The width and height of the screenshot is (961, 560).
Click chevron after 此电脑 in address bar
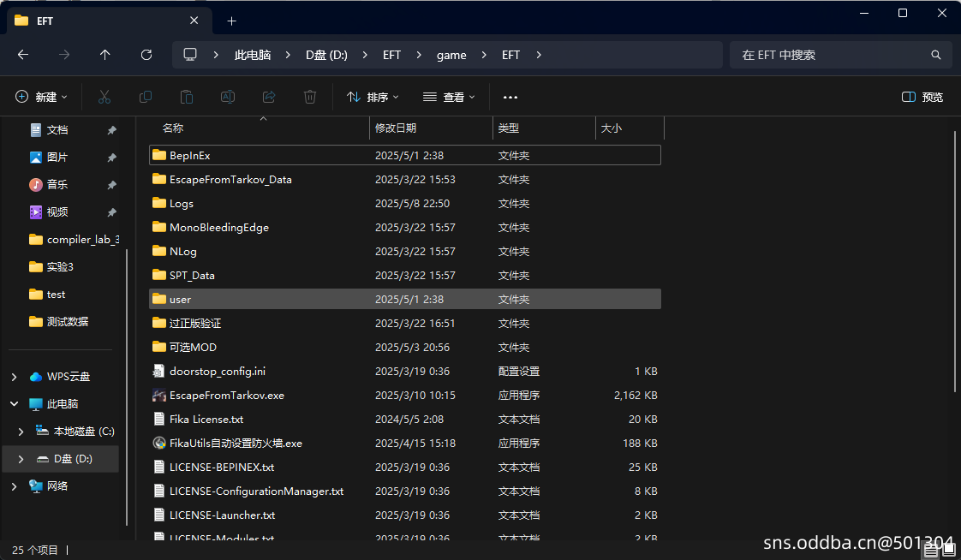[x=288, y=55]
